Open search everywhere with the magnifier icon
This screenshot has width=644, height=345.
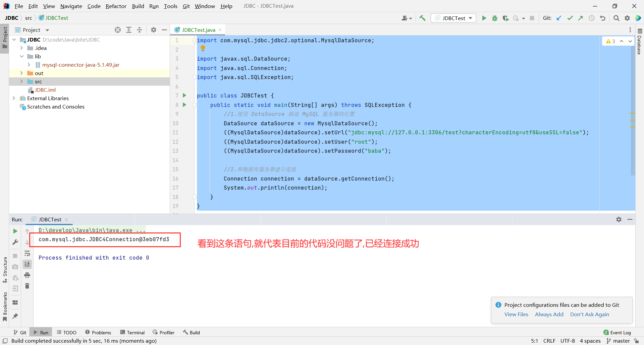[x=616, y=18]
